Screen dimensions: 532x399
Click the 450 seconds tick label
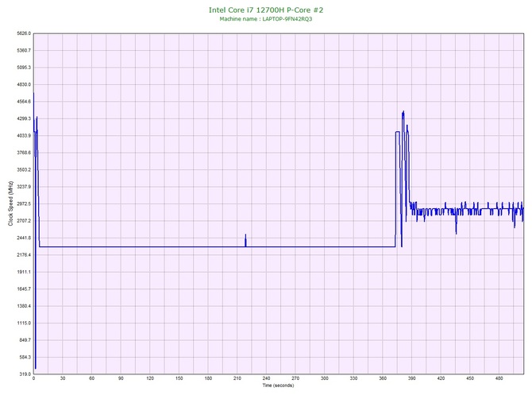pyautogui.click(x=470, y=378)
